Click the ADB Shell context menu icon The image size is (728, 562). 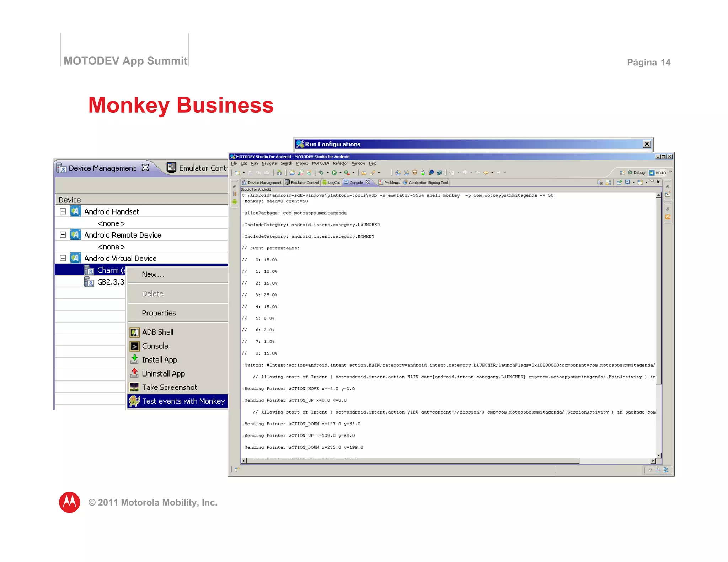(x=134, y=332)
